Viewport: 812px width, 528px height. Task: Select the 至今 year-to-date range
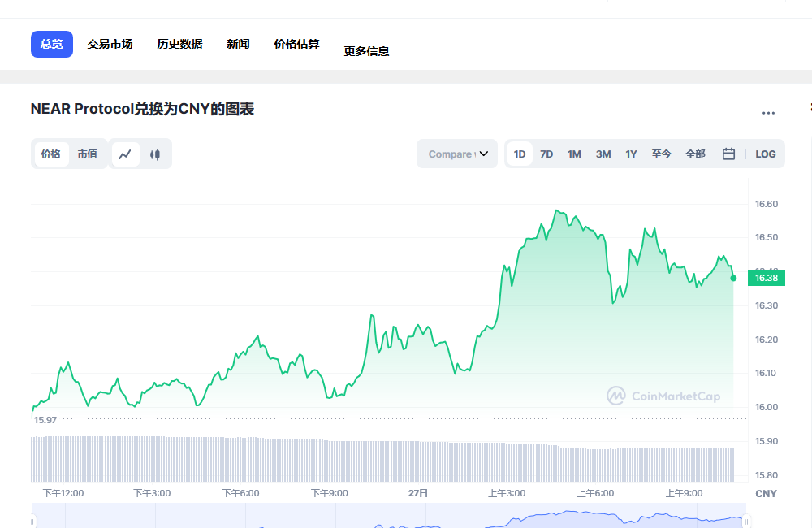(661, 154)
